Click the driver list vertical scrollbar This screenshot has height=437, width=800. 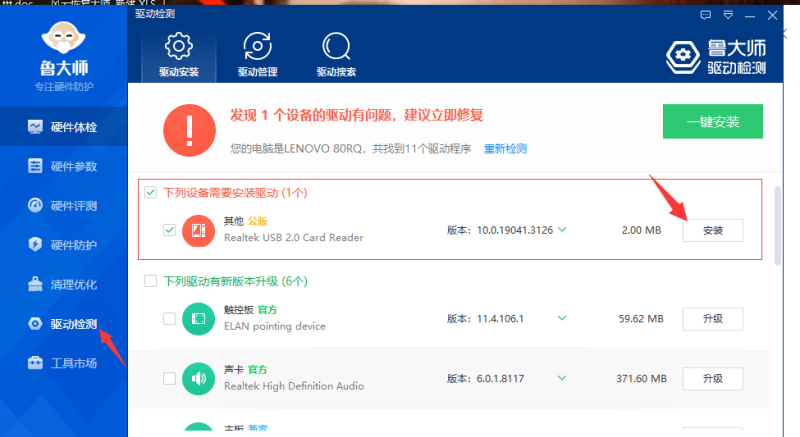[x=778, y=226]
